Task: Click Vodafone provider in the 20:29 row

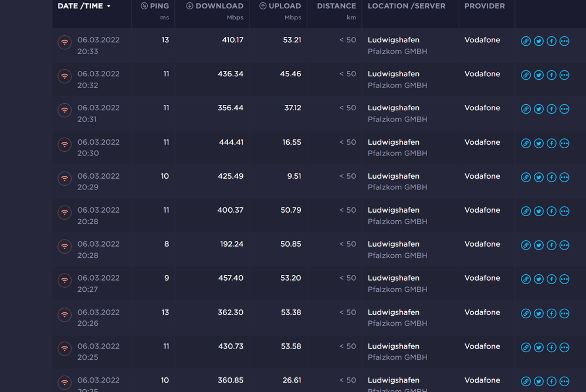Action: pos(482,176)
